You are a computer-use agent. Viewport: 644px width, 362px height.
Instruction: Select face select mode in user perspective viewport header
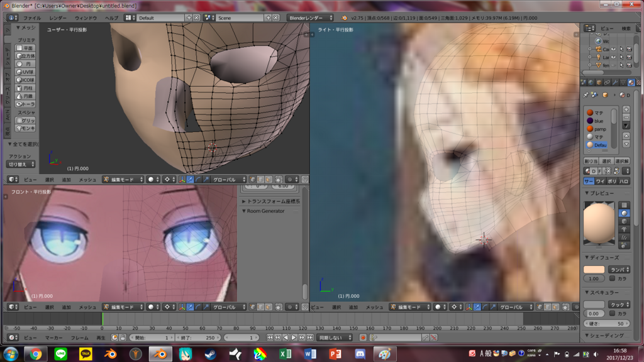tap(269, 180)
